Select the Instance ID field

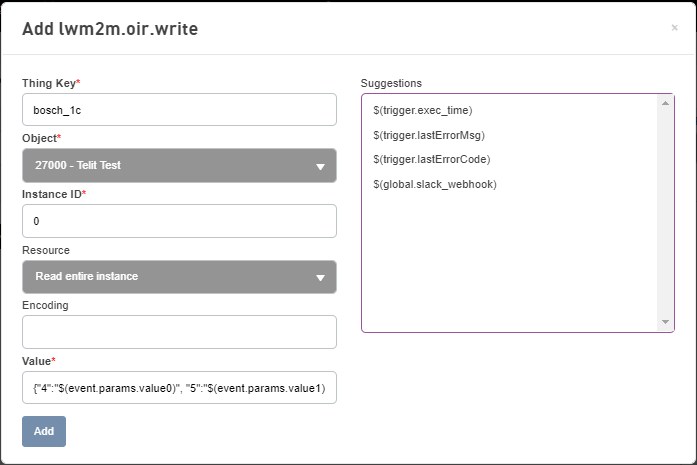[179, 221]
